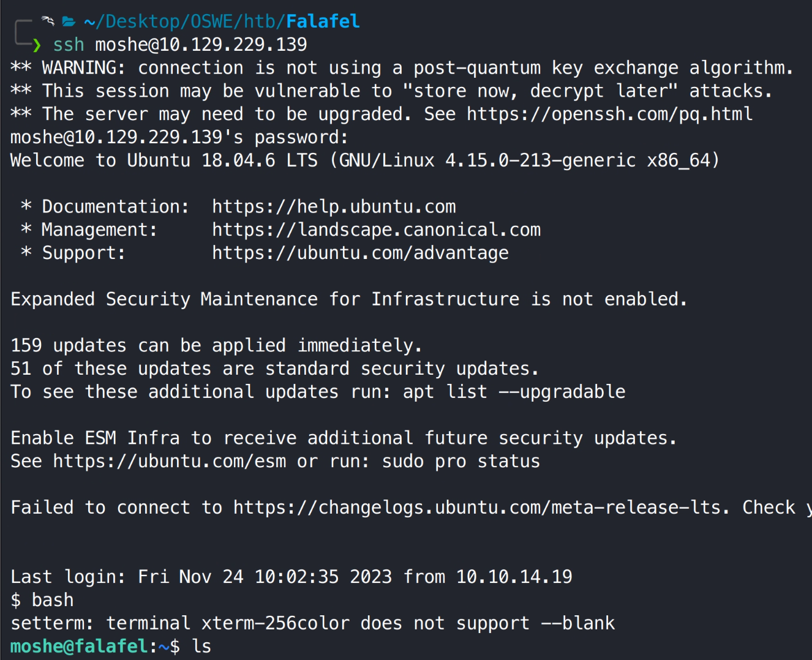The image size is (812, 660).
Task: Open the landscape.canonical.com management link
Action: coord(376,230)
